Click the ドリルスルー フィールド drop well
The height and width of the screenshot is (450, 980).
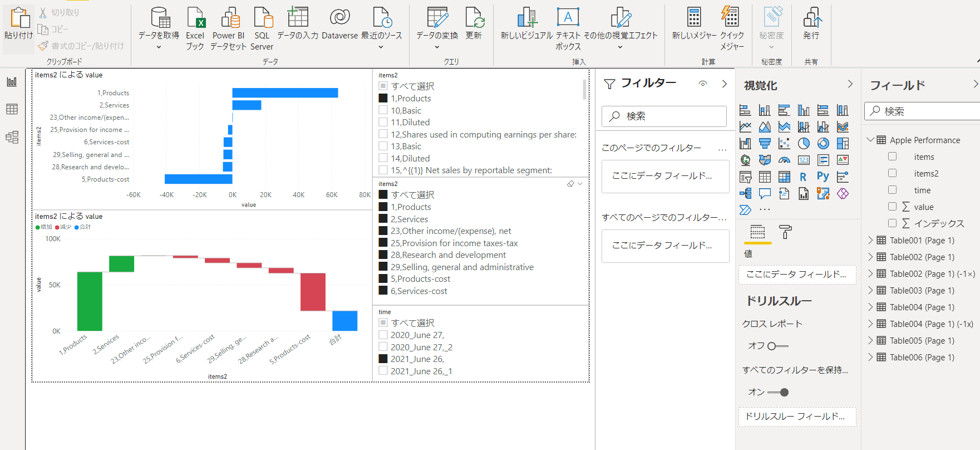(797, 417)
